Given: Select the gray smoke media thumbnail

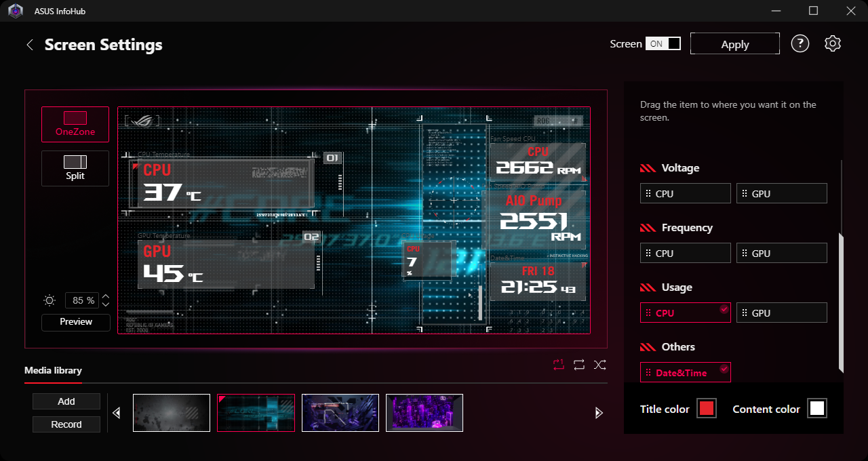Looking at the screenshot, I should (172, 413).
